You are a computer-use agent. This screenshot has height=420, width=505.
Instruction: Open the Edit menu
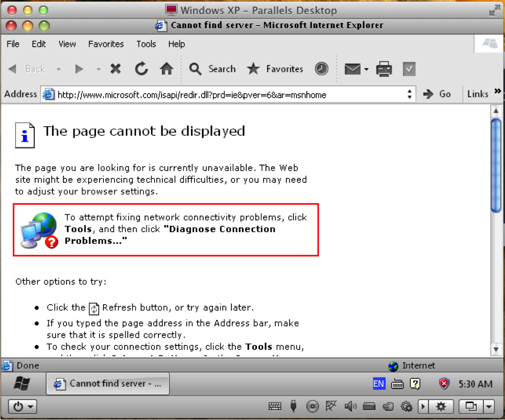[39, 44]
